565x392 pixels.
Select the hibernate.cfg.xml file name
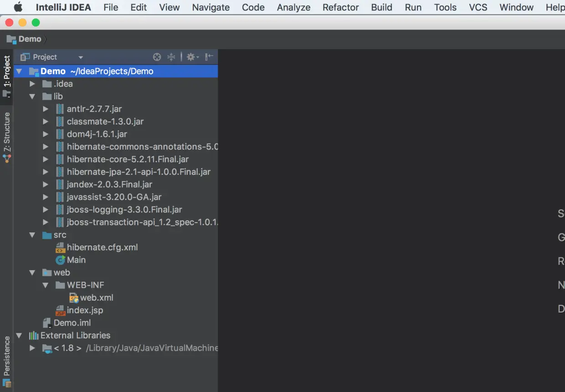pyautogui.click(x=102, y=247)
